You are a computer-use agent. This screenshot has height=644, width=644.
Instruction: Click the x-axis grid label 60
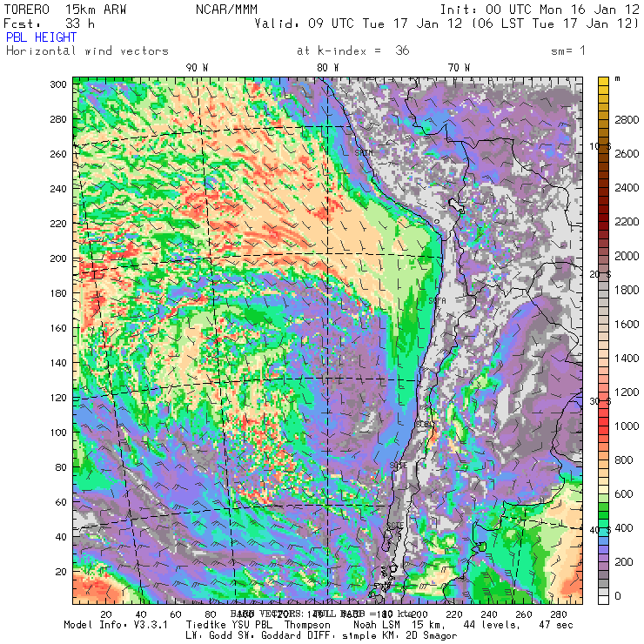[176, 614]
